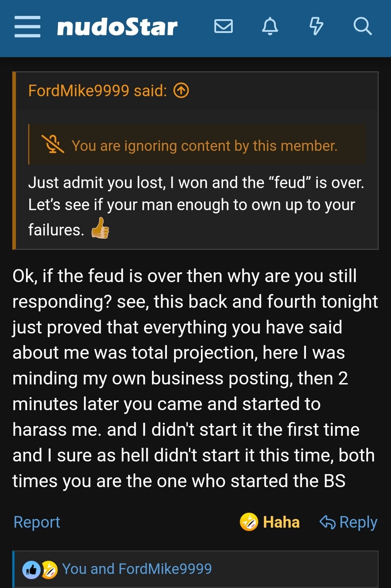Go to the nudoStar home logo
Viewport: 391px width, 588px height.
pyautogui.click(x=117, y=27)
